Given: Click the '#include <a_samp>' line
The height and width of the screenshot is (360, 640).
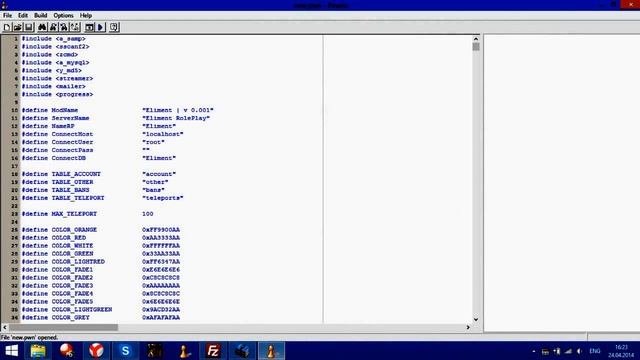Looking at the screenshot, I should point(53,39).
